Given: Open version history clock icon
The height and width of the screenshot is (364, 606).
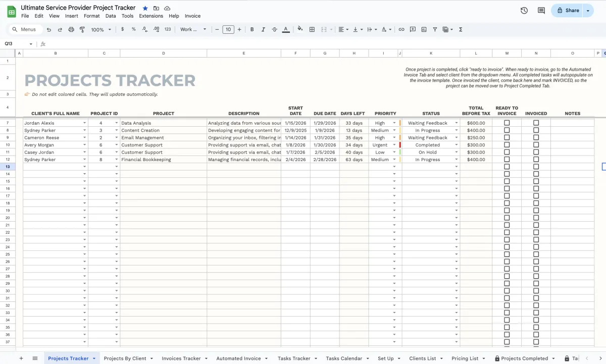Looking at the screenshot, I should coord(524,10).
